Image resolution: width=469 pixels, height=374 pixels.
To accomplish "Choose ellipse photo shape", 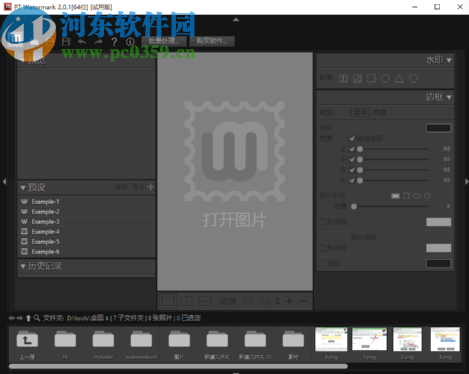I will (x=417, y=196).
